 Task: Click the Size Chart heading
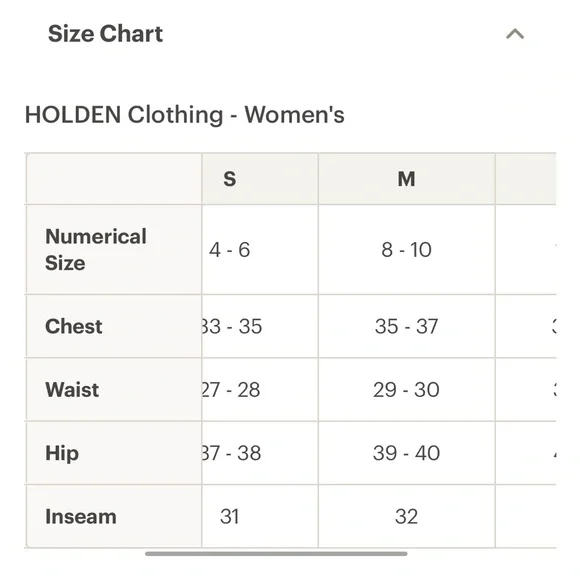pos(105,34)
